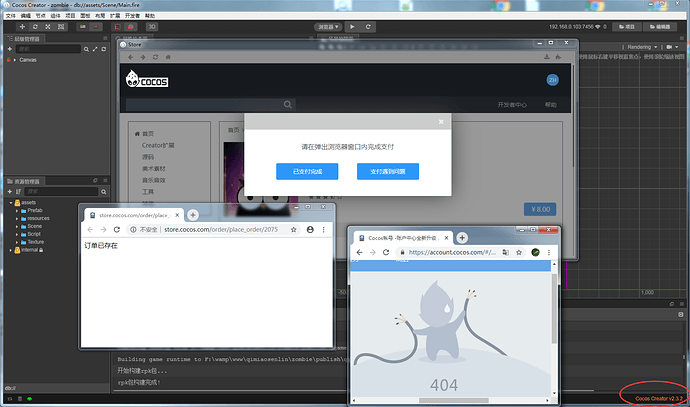Create a new asset in assets panel
This screenshot has height=407, width=690.
pyautogui.click(x=10, y=191)
